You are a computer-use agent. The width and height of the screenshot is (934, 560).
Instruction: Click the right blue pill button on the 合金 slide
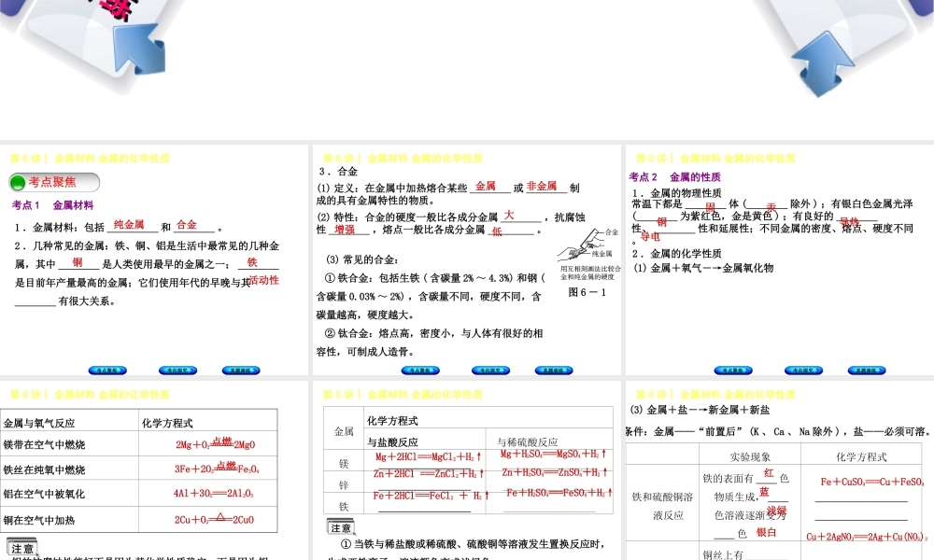pos(554,371)
